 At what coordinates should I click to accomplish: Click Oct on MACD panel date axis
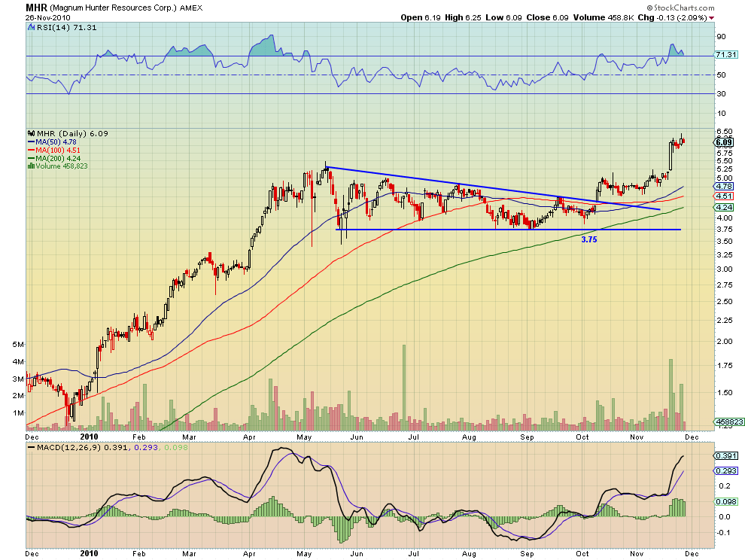point(582,554)
